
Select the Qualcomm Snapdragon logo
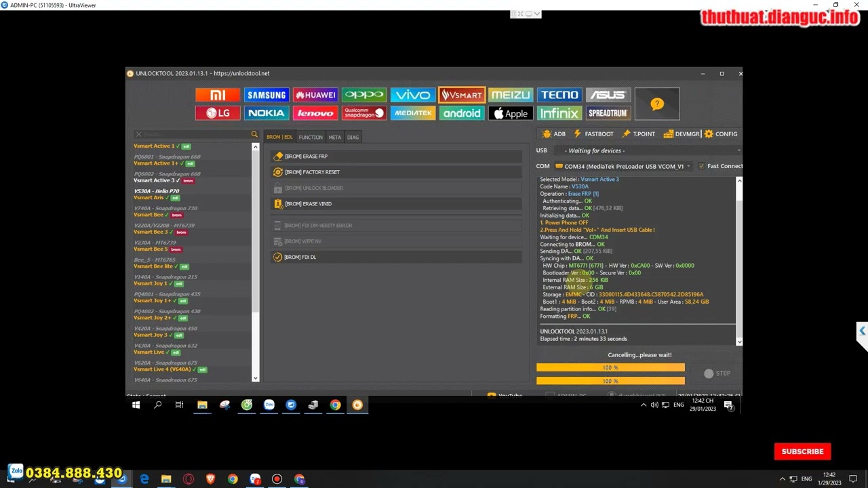pyautogui.click(x=364, y=113)
